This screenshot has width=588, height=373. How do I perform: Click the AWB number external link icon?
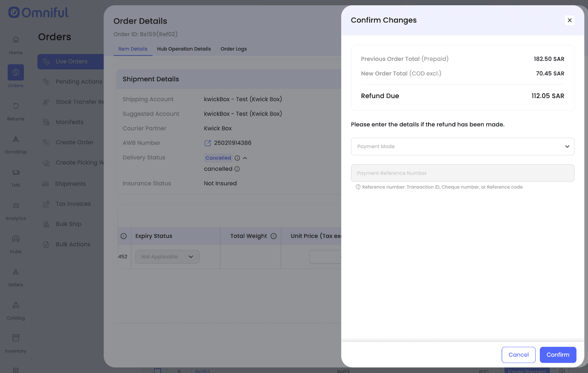click(x=208, y=143)
